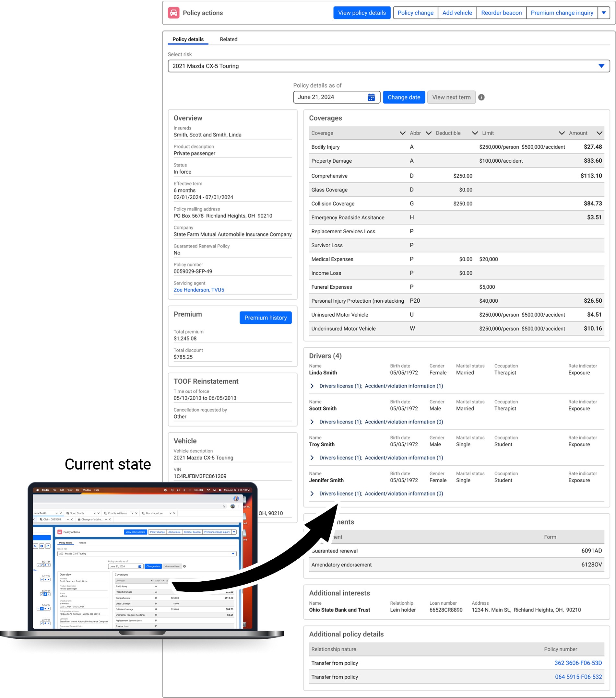Click the Collision Coverage row name
The image size is (616, 698).
pyautogui.click(x=333, y=204)
